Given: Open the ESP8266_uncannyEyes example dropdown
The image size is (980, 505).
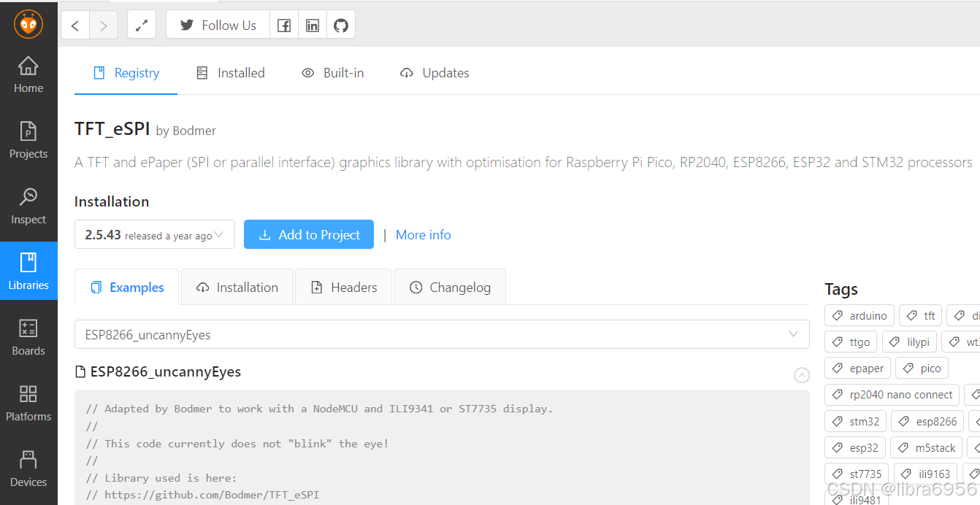Looking at the screenshot, I should [442, 335].
